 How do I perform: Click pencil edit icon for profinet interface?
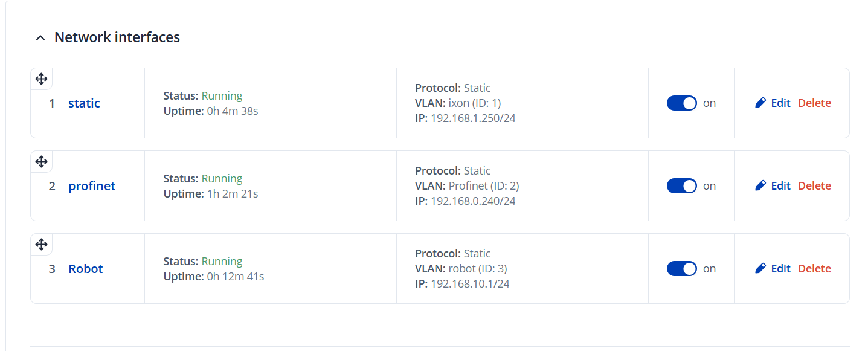tap(760, 186)
